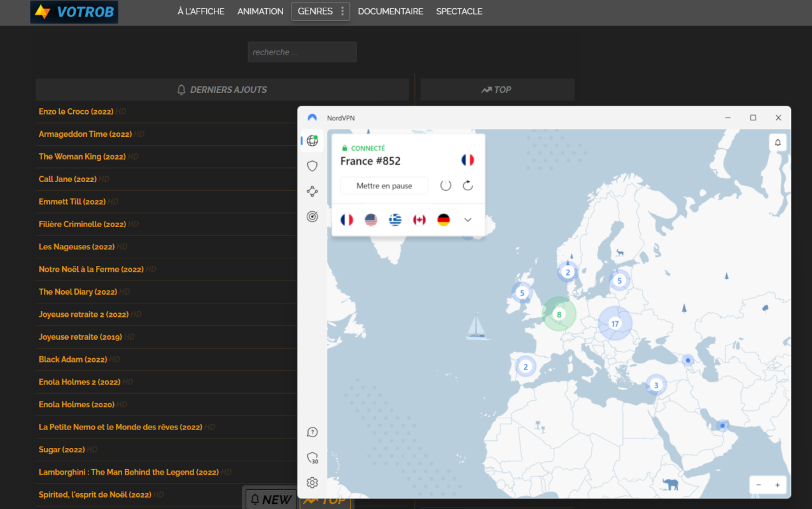Open the Enola Holmes 2 (2022) link
This screenshot has width=812, height=509.
click(x=80, y=382)
